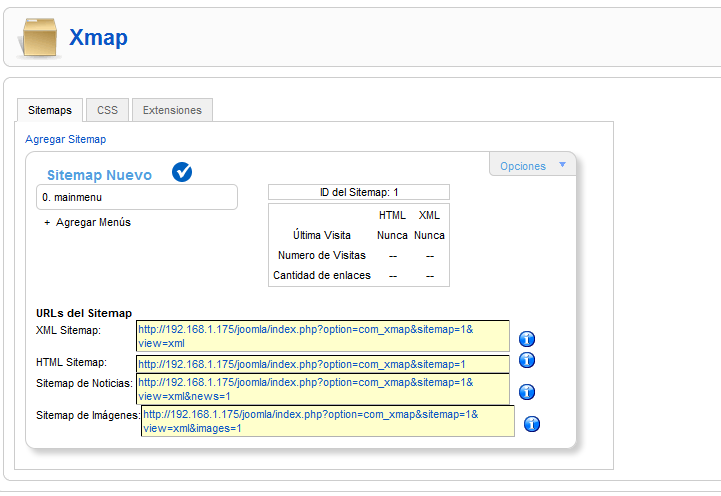Click the info icon beside XML Sitemap URL
This screenshot has height=496, width=721.
pos(527,339)
